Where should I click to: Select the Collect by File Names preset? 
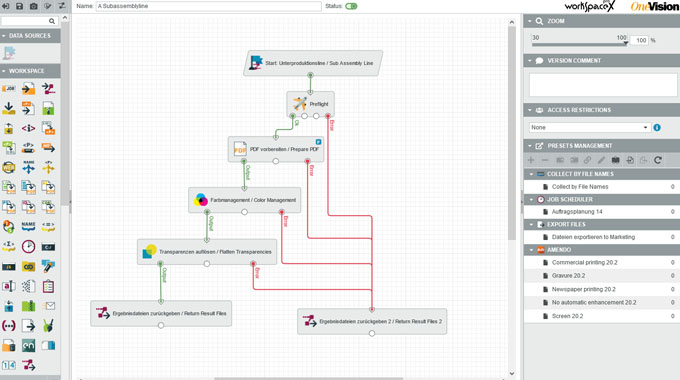tap(602, 187)
